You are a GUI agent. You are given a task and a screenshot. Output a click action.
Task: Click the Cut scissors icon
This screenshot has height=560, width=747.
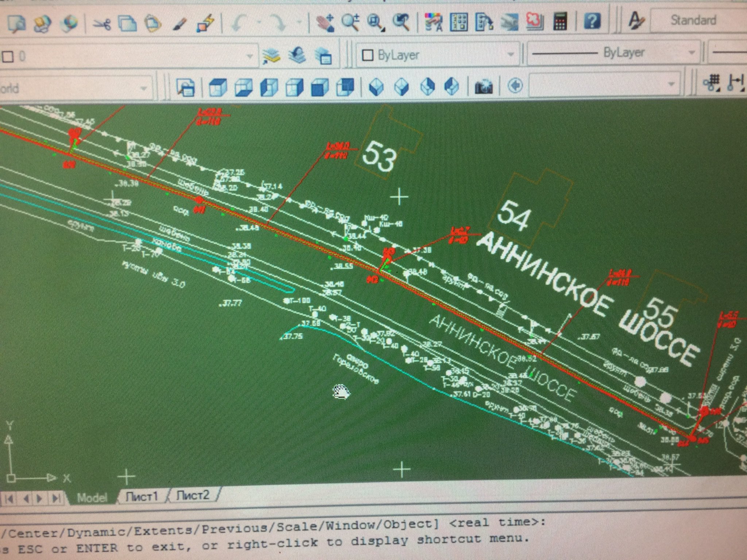(102, 24)
